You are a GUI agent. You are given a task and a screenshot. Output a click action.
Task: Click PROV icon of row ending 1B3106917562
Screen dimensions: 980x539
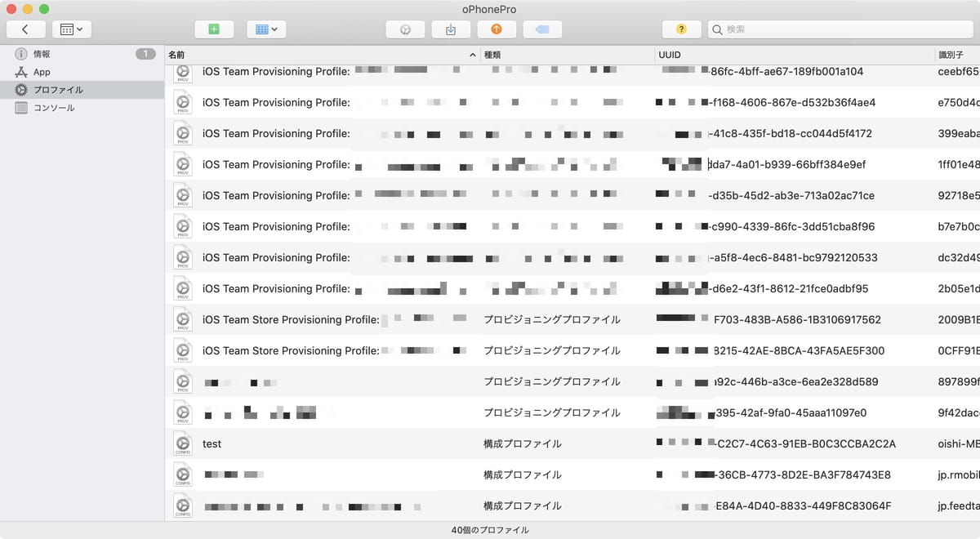pyautogui.click(x=183, y=319)
